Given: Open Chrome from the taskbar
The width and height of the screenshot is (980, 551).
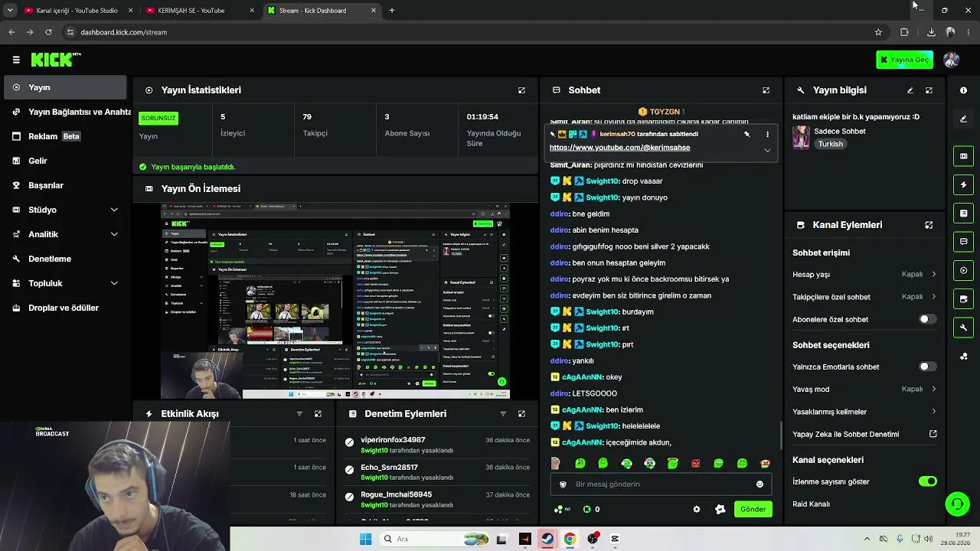Looking at the screenshot, I should click(570, 539).
